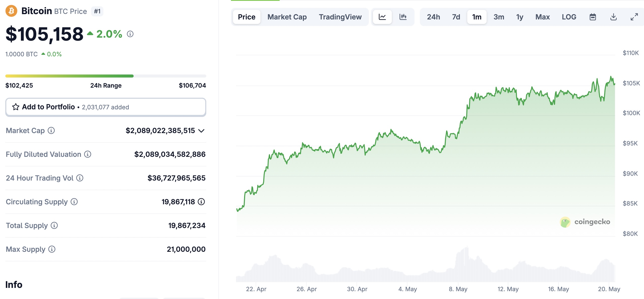Click the market cap value $2,089,022,385,515
Image resolution: width=644 pixels, height=299 pixels.
(x=160, y=131)
